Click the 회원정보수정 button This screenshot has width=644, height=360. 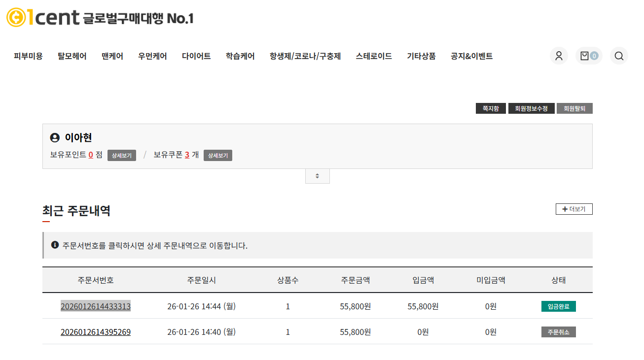coord(531,108)
